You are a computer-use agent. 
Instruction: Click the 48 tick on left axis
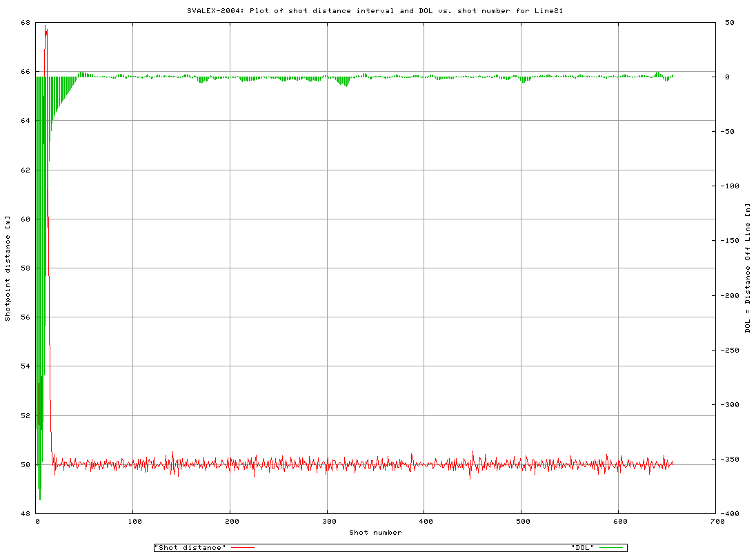[x=25, y=513]
